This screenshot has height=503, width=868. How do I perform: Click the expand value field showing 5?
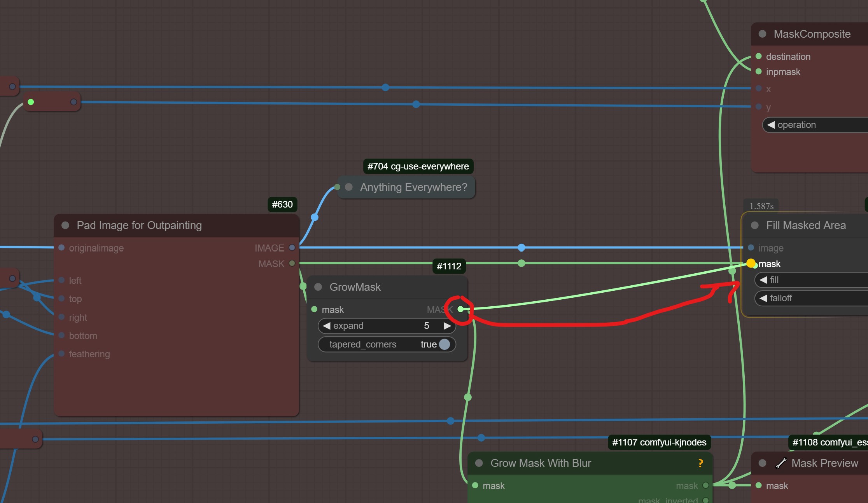coord(426,326)
